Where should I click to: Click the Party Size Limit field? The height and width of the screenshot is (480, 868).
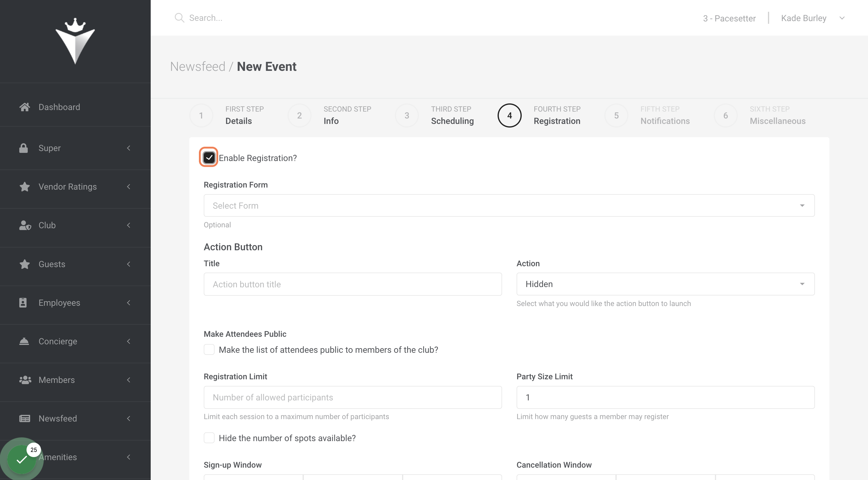coord(665,397)
